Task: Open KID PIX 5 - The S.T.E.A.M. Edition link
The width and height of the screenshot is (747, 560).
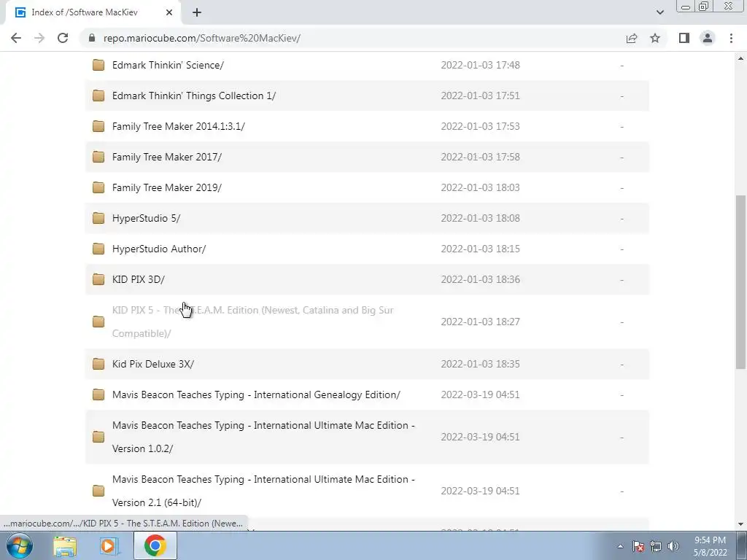Action: tap(253, 322)
